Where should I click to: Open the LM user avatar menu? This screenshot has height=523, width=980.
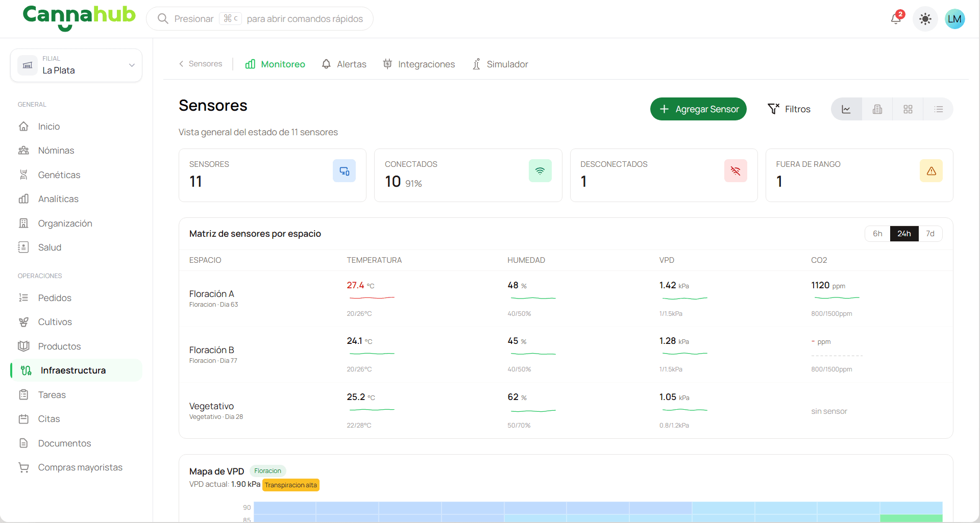pos(954,19)
